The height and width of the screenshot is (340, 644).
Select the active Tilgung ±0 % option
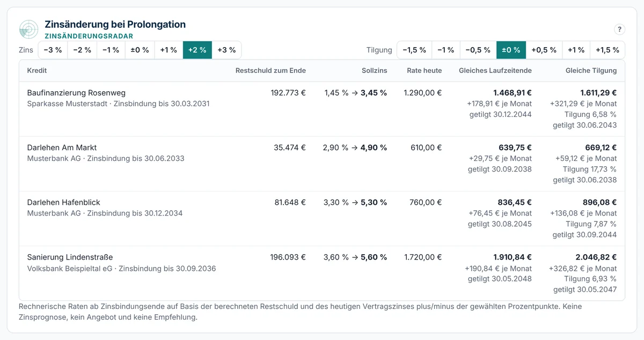(511, 50)
